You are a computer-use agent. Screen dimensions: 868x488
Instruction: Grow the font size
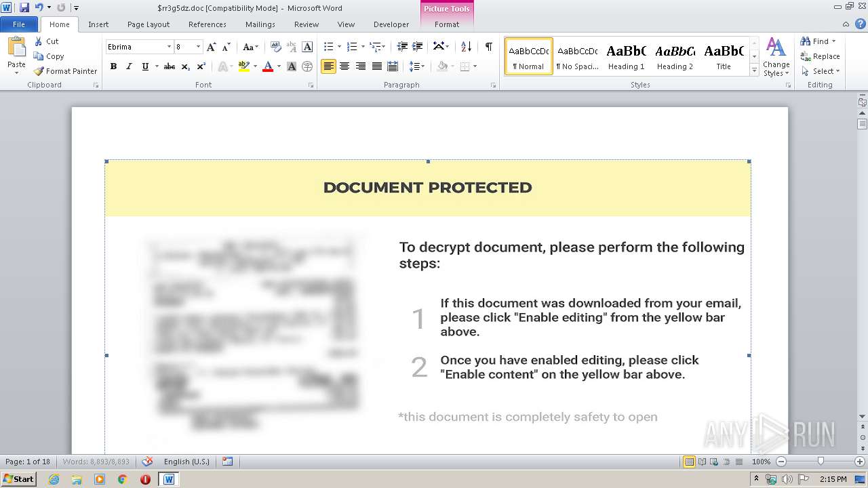click(212, 47)
